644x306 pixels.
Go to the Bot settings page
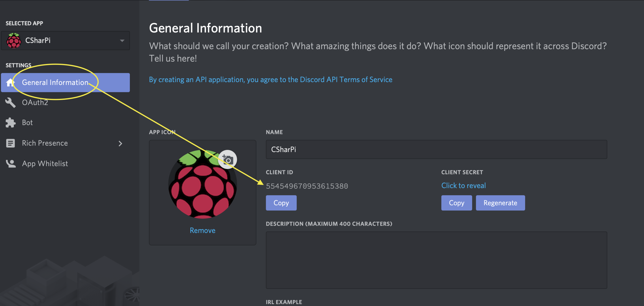[27, 123]
